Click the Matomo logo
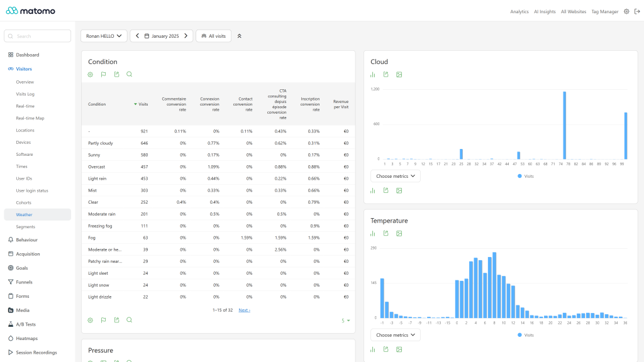Screen dimensions: 644x362 tap(30, 11)
